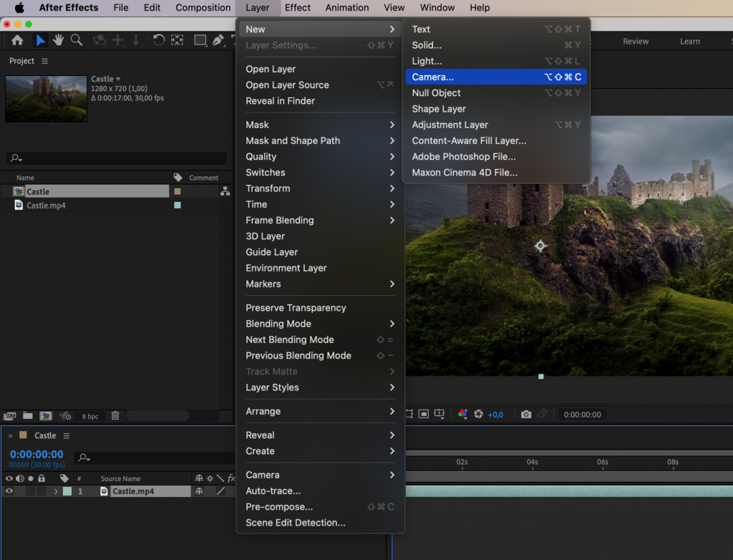Click Pre-compose in the Layer menu
Viewport: 733px width, 560px height.
(278, 506)
